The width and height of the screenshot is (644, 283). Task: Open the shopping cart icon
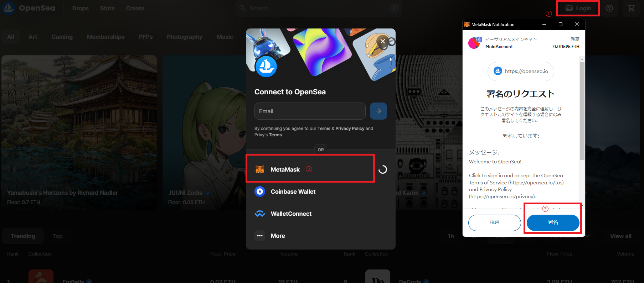tap(631, 8)
